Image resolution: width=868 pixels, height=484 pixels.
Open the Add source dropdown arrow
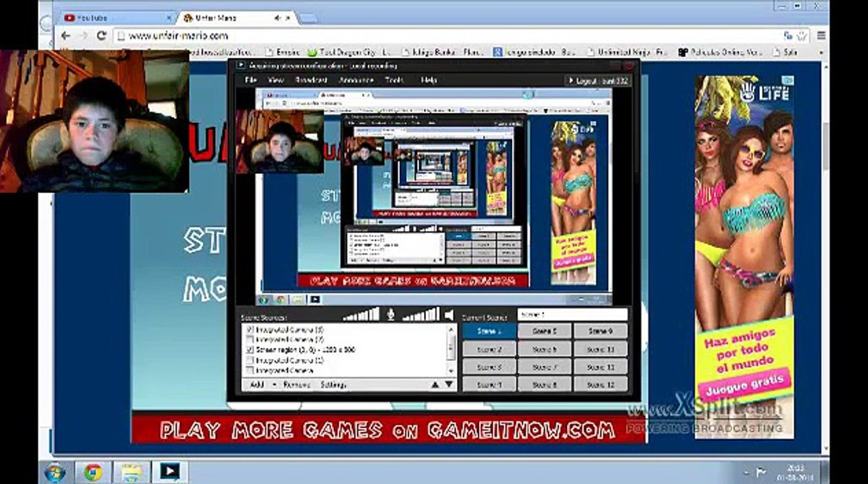point(274,385)
